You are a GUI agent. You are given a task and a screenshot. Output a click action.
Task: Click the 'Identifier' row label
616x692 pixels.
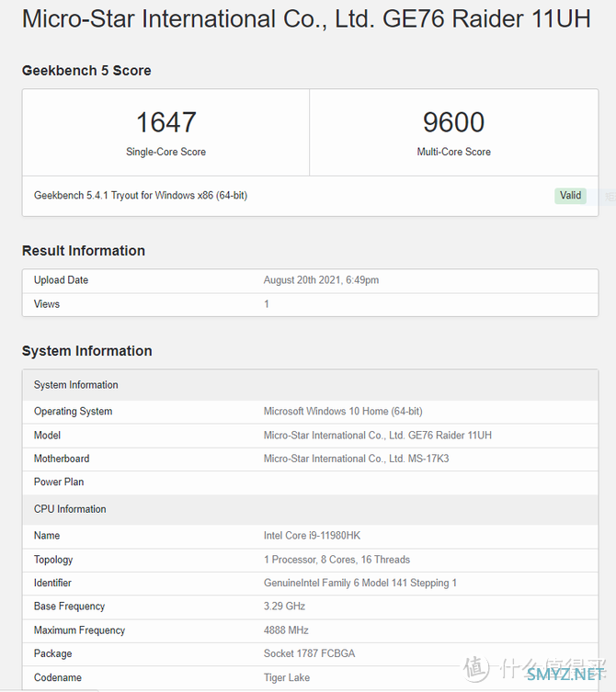point(52,583)
